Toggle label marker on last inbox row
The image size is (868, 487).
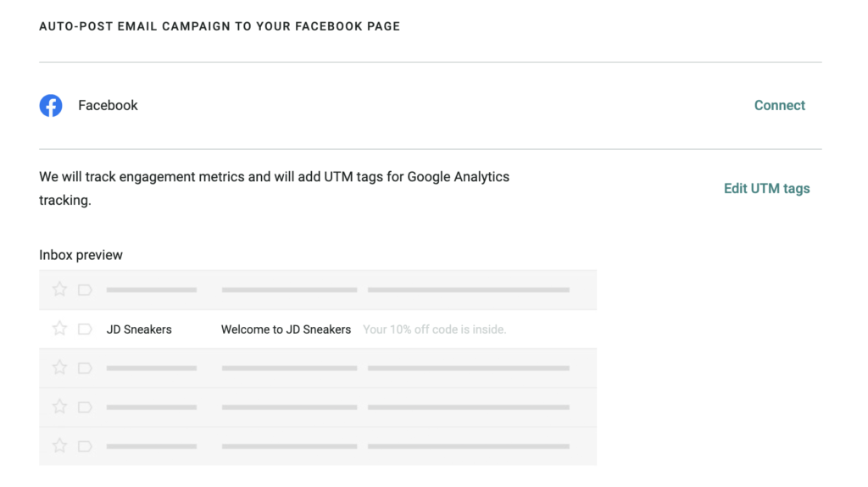[x=85, y=445]
